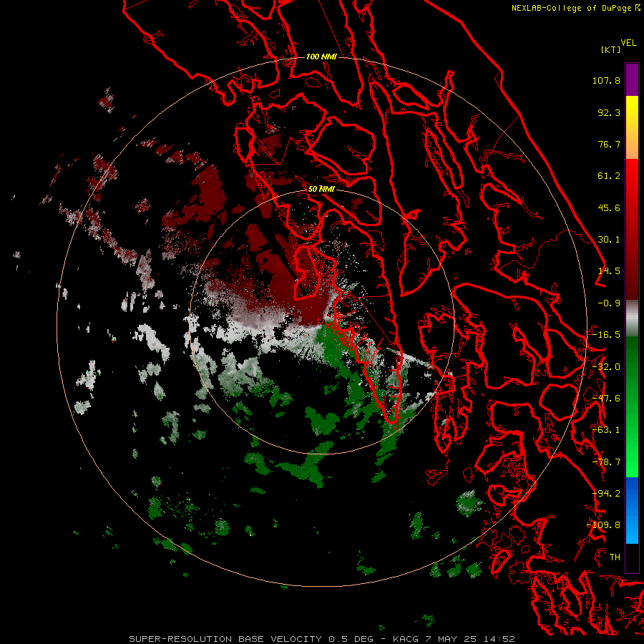Screen dimensions: 644x644
Task: Click the -78.7 scale value
Action: tap(606, 462)
